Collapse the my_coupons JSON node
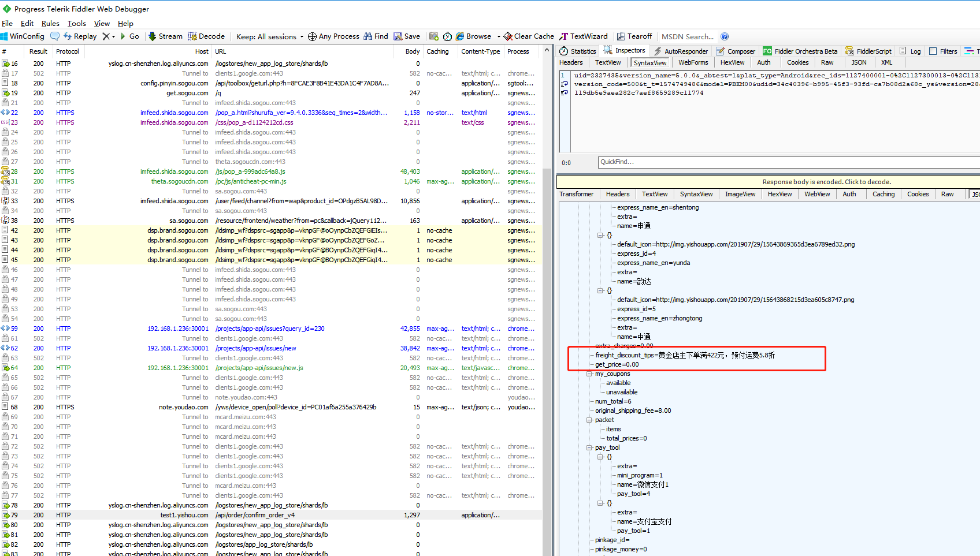 coord(589,374)
